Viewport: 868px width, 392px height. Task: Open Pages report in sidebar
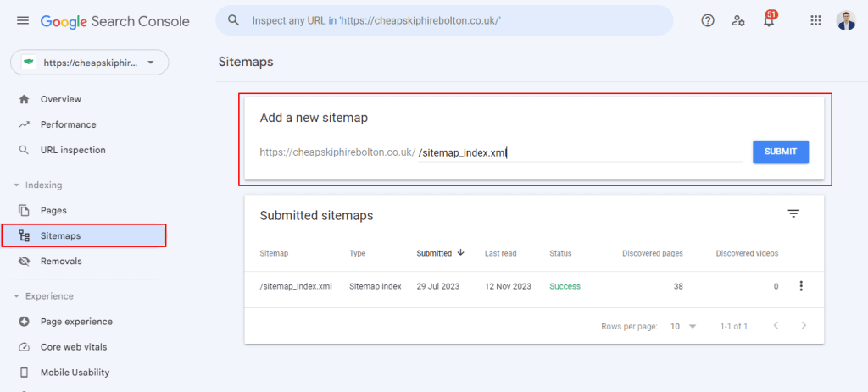53,211
